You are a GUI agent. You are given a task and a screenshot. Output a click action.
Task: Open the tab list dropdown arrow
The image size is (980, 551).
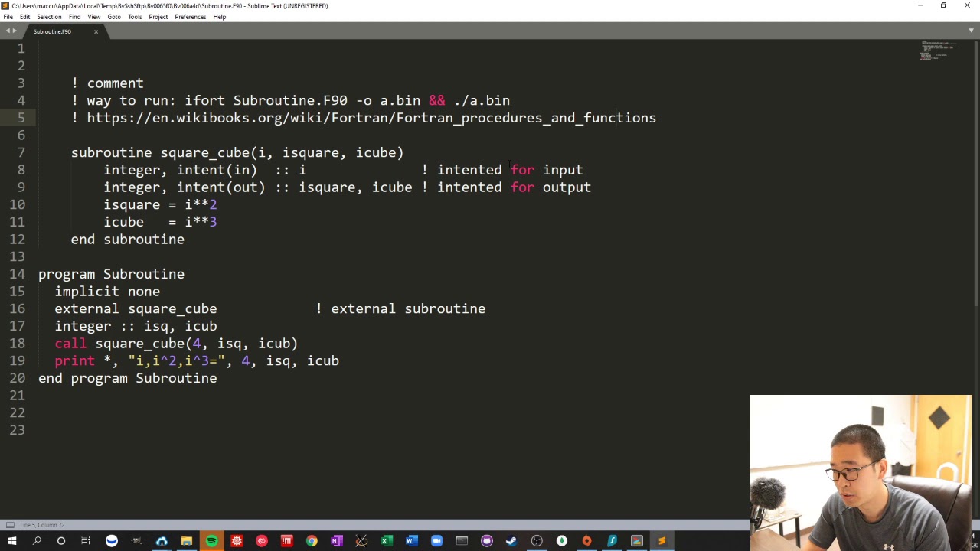pyautogui.click(x=972, y=31)
